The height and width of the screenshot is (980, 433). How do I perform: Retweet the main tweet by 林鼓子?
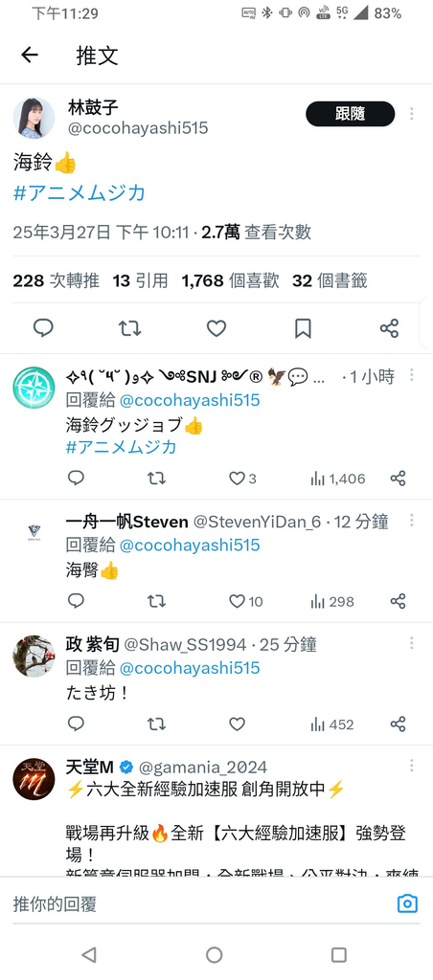pos(130,327)
